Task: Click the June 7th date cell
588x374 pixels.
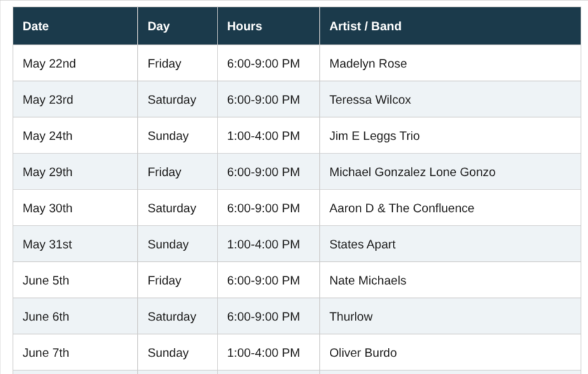Action: (x=75, y=352)
